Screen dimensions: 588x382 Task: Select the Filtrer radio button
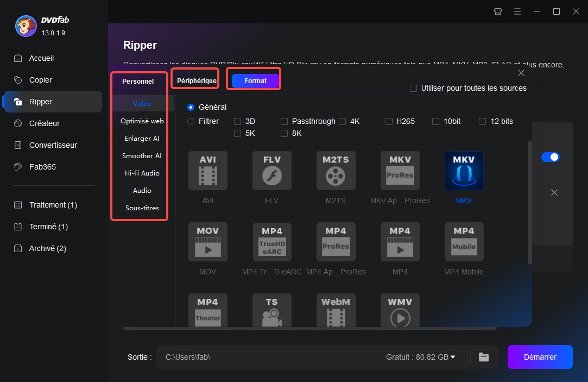coord(191,122)
